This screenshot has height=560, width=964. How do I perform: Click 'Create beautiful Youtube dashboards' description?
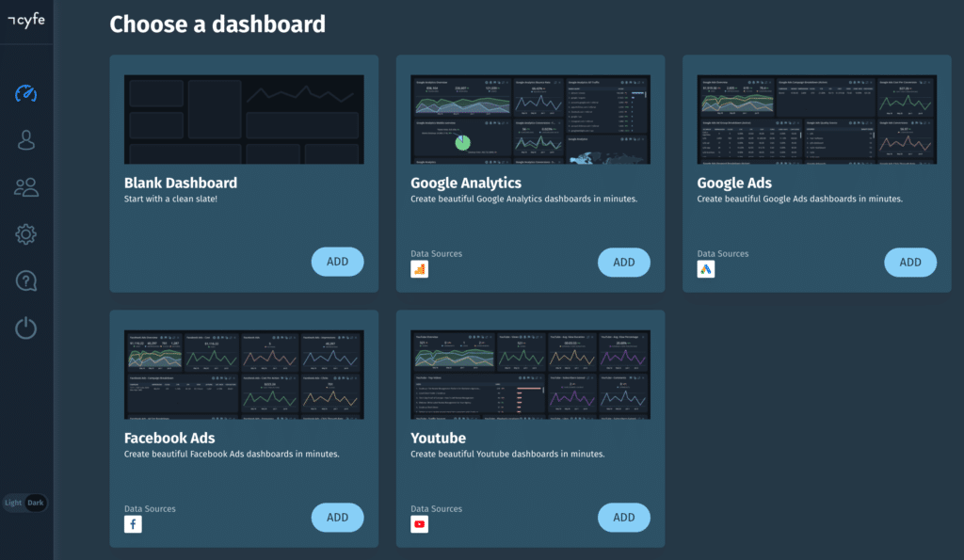tap(507, 455)
